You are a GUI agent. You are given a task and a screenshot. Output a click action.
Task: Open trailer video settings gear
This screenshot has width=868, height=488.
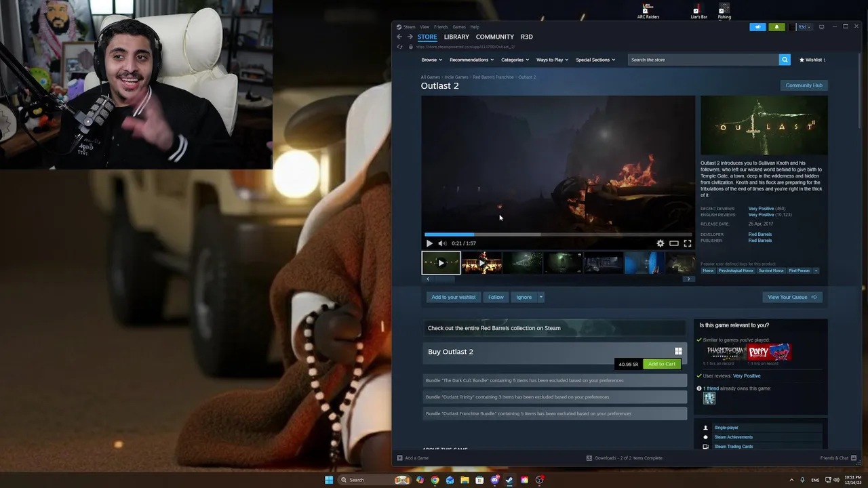(x=660, y=243)
